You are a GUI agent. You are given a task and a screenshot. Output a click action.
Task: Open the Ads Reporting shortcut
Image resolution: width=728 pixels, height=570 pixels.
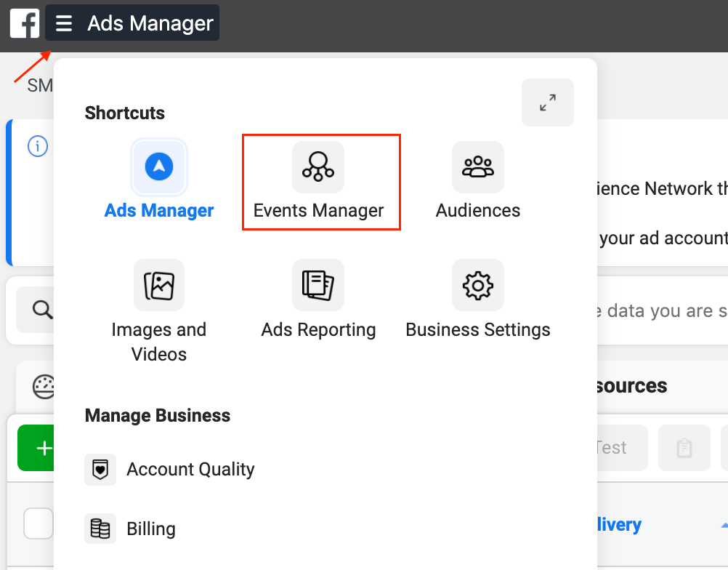pyautogui.click(x=318, y=285)
